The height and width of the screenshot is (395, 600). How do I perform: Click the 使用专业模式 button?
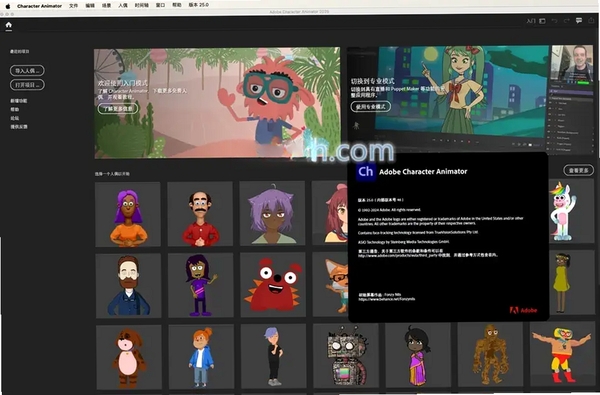pyautogui.click(x=370, y=106)
